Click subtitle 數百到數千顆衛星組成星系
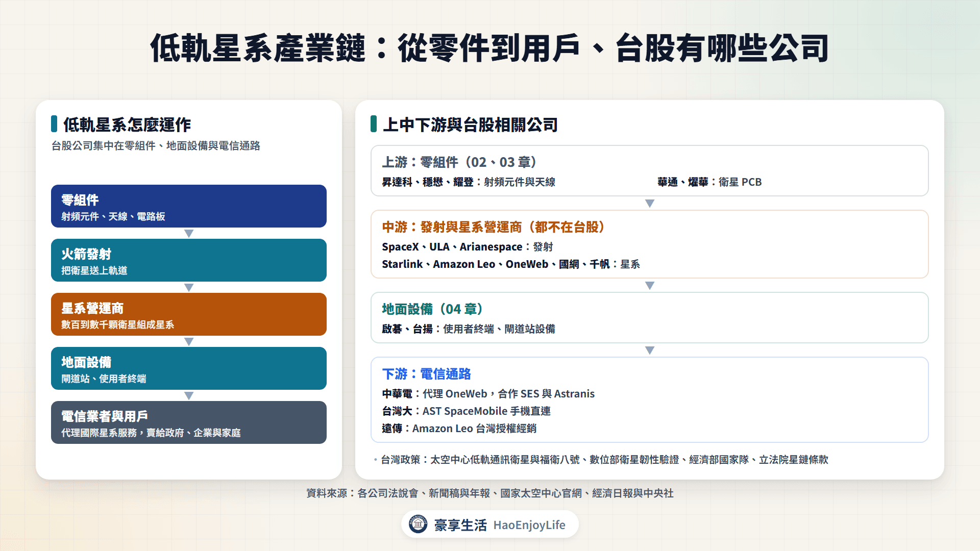Screen dimensions: 980x551 (118, 325)
